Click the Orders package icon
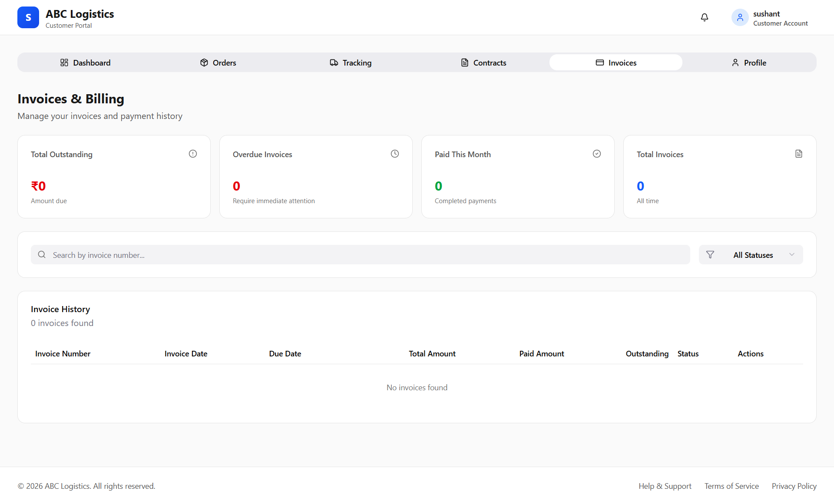The width and height of the screenshot is (834, 504). pos(204,63)
